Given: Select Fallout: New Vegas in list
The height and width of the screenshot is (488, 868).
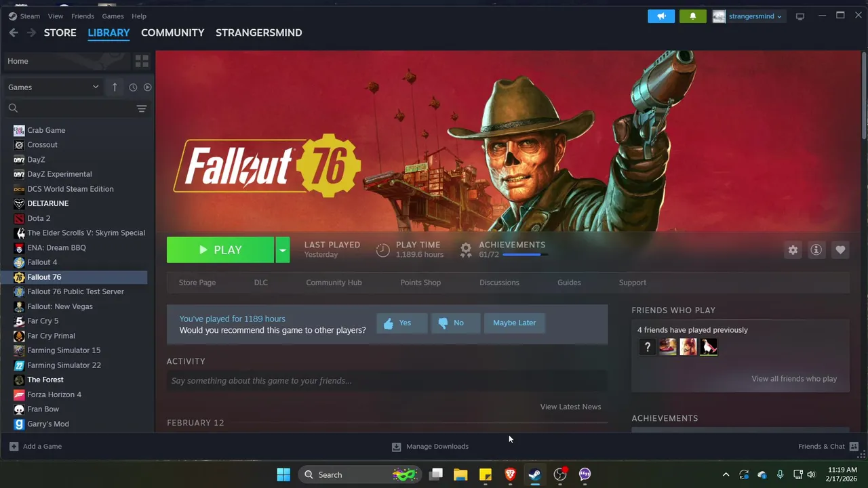Looking at the screenshot, I should pos(80,306).
